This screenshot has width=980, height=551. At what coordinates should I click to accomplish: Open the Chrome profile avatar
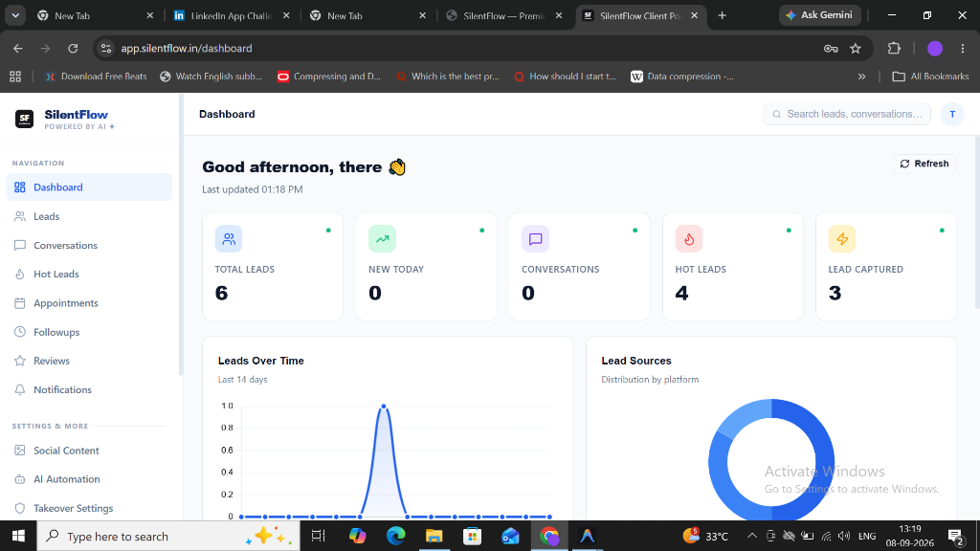point(934,48)
